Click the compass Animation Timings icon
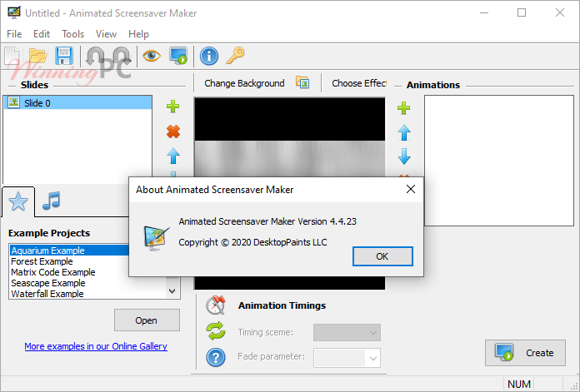 coord(216,305)
